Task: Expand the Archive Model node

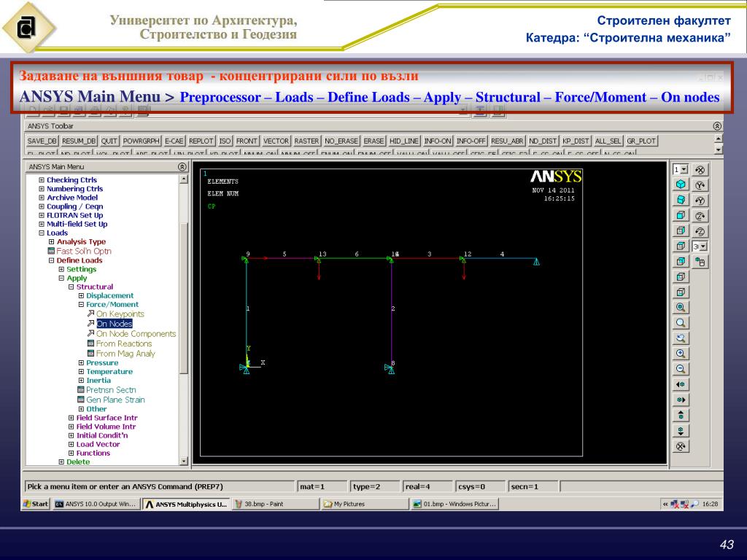Action: 42,198
